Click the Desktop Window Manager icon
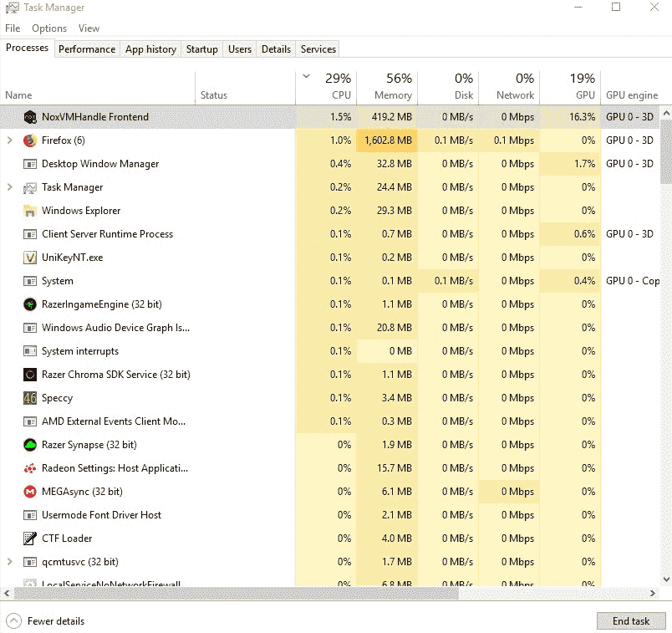Screen dimensions: 672x633 pyautogui.click(x=30, y=164)
